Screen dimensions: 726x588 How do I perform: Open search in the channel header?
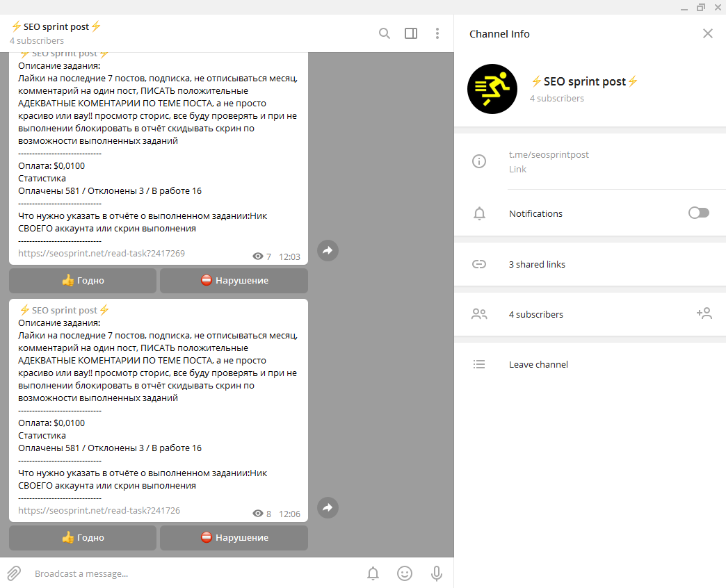coord(385,33)
